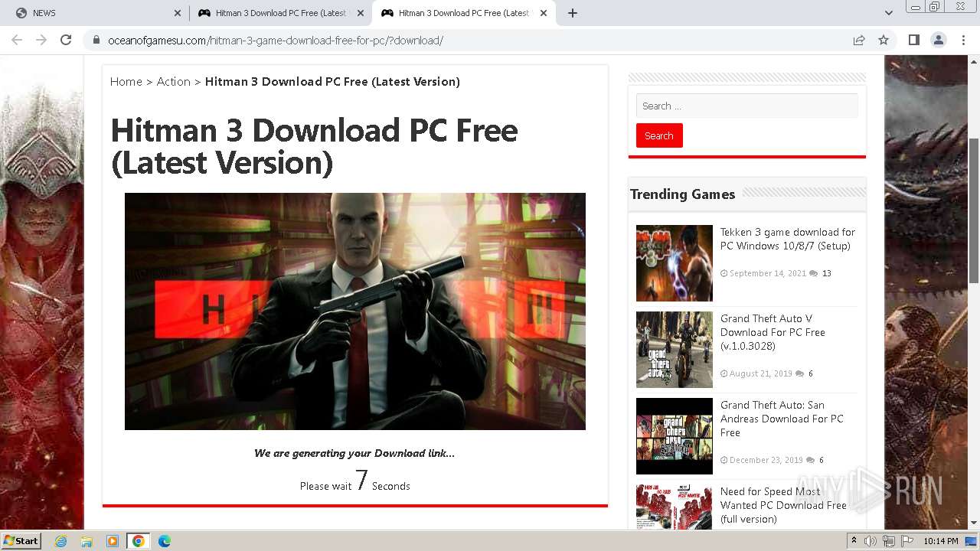The height and width of the screenshot is (551, 980).
Task: Open media player taskbar icon
Action: 113,541
